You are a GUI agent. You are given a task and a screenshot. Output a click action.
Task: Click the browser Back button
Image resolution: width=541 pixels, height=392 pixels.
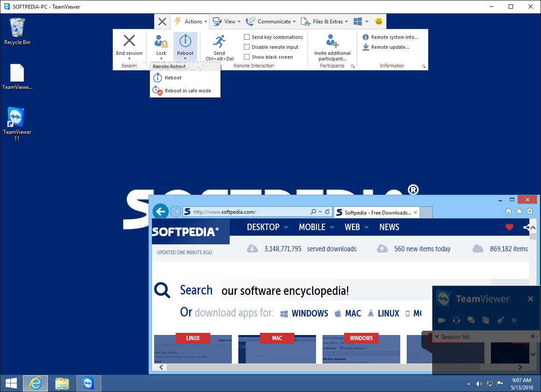coord(161,212)
